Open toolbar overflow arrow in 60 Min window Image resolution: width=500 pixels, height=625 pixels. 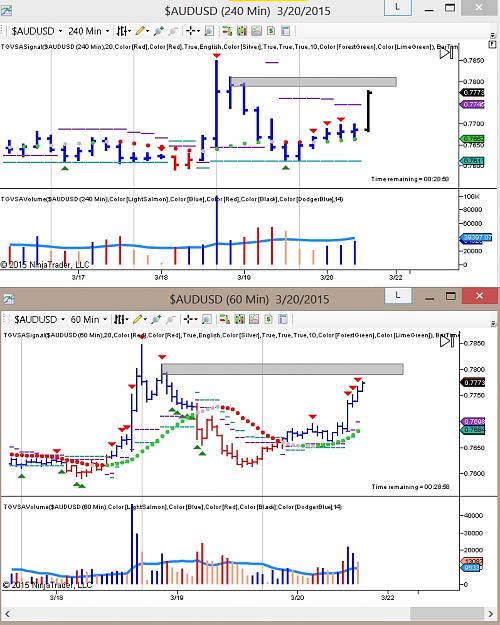pos(493,323)
